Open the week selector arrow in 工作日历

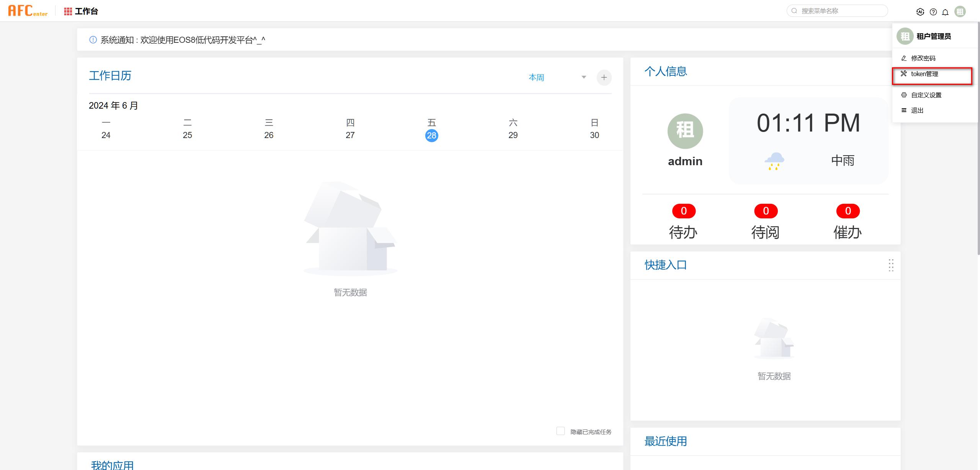tap(583, 77)
